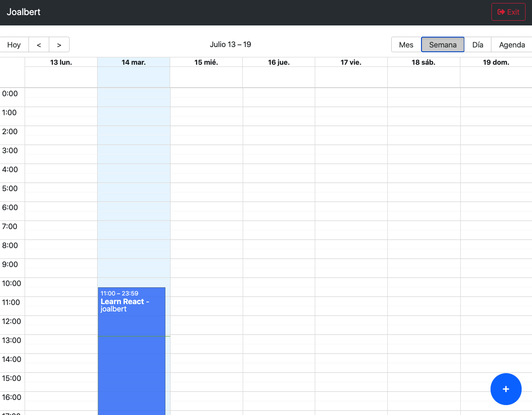Open day header 15 mié.

coord(206,62)
